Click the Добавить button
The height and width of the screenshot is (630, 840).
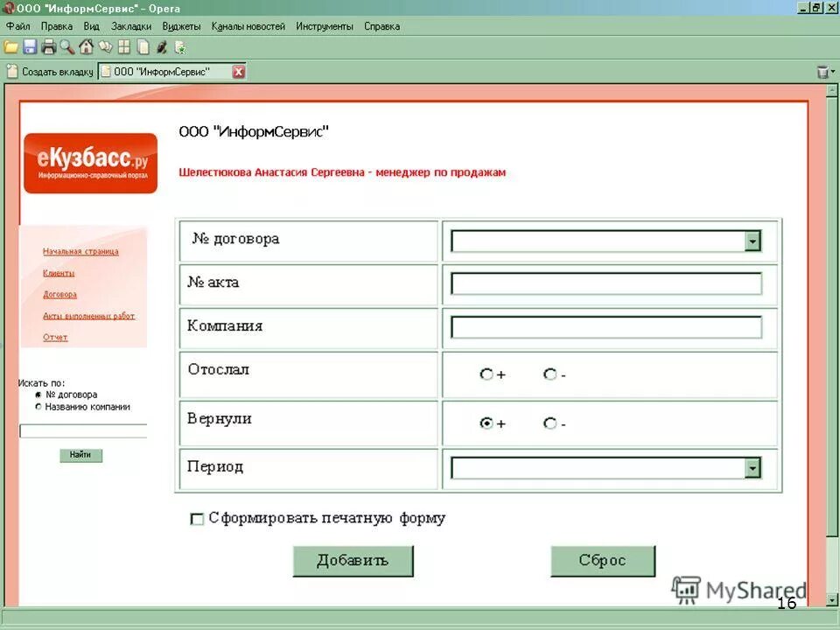[353, 560]
